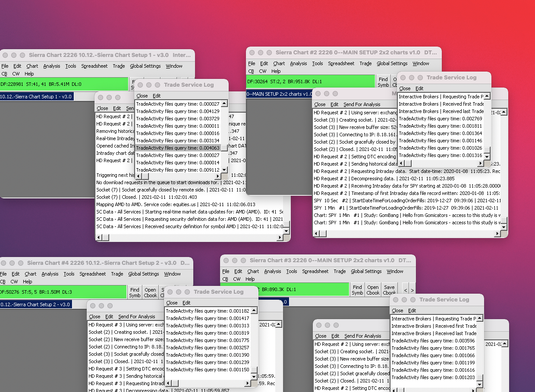This screenshot has width=535, height=392.
Task: Select 0--MAIN SETUP 2x2 charts tab in Sierra Chart #2
Action: (x=280, y=94)
